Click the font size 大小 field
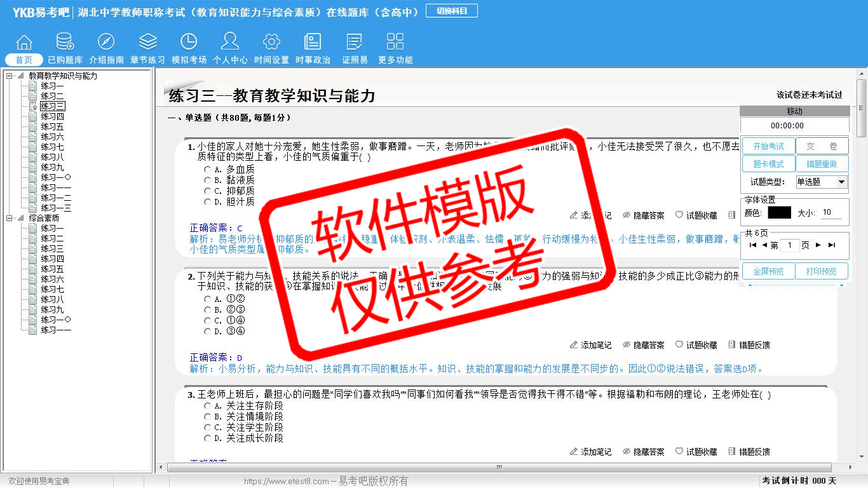868x488 pixels. click(x=831, y=213)
